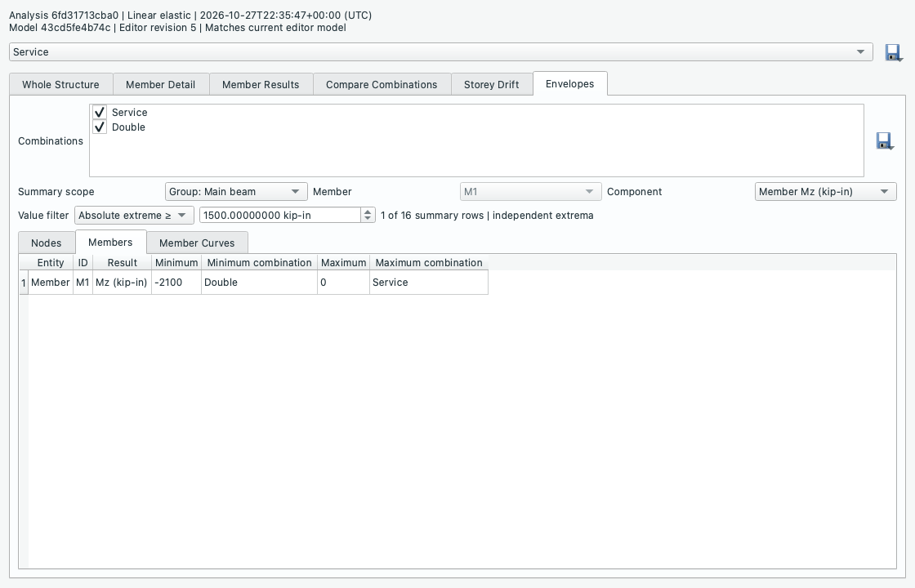Toggle the Service combination checkbox

(x=100, y=113)
